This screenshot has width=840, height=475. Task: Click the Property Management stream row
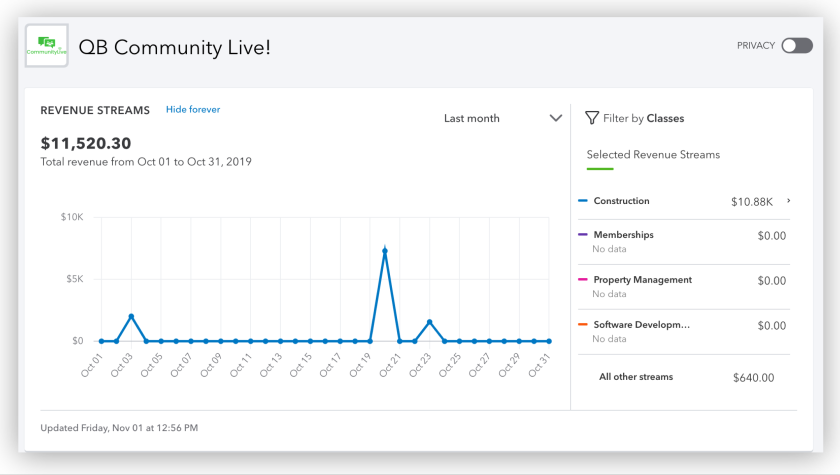pos(684,286)
